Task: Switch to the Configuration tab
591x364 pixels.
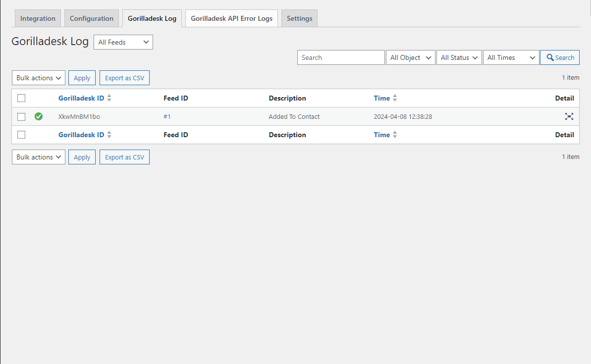Action: [x=92, y=18]
